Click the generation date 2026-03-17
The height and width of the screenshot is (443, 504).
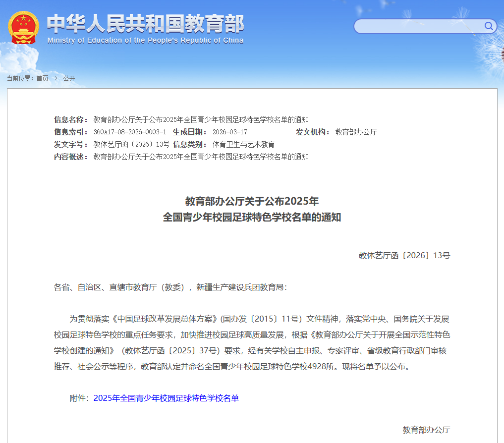click(x=229, y=132)
